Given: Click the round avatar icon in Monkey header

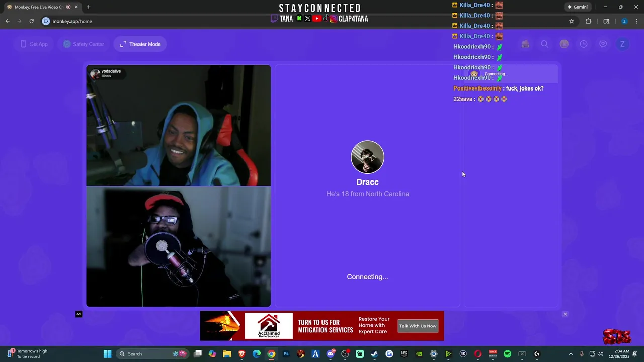Looking at the screenshot, I should tap(564, 44).
